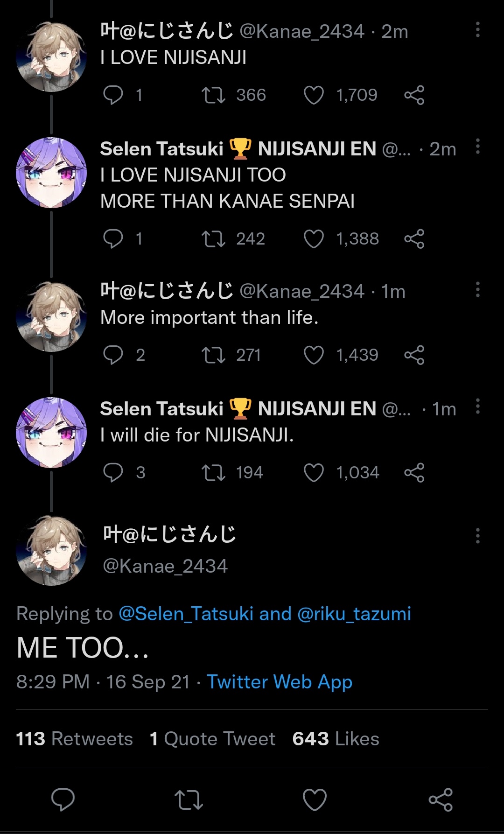
Task: Open the Twitter Web App link
Action: [280, 682]
